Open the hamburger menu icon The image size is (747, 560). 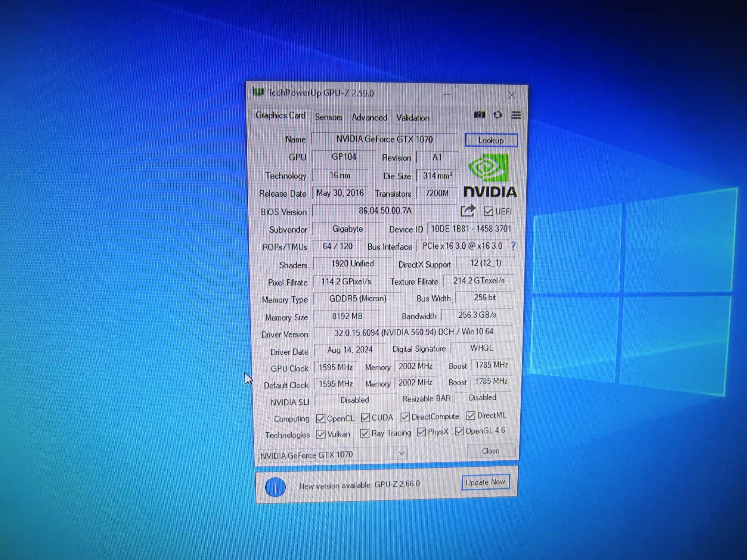click(516, 115)
